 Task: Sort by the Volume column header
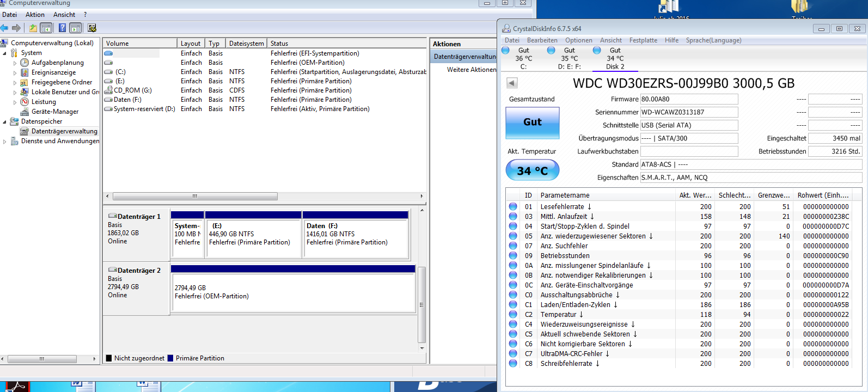pos(140,44)
